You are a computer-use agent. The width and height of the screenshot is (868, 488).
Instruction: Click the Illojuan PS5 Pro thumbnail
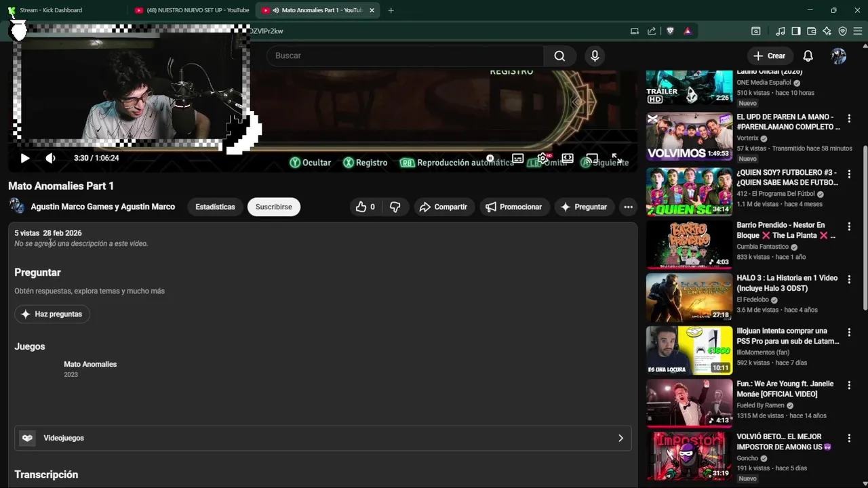pyautogui.click(x=689, y=350)
